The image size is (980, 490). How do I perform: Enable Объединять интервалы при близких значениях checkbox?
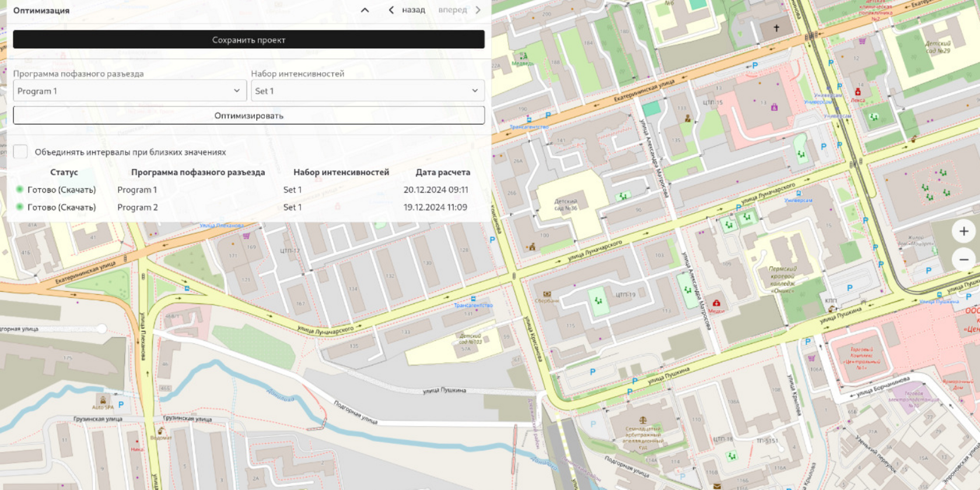tap(20, 152)
